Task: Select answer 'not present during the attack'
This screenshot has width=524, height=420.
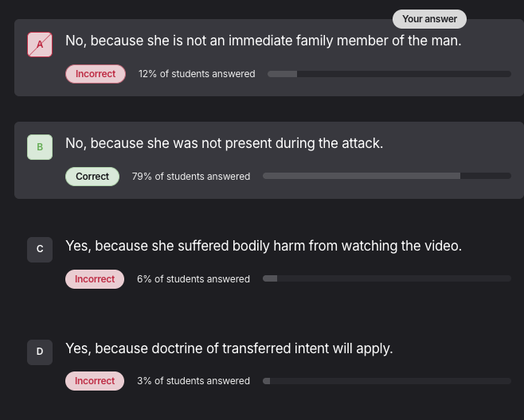Action: pyautogui.click(x=224, y=143)
